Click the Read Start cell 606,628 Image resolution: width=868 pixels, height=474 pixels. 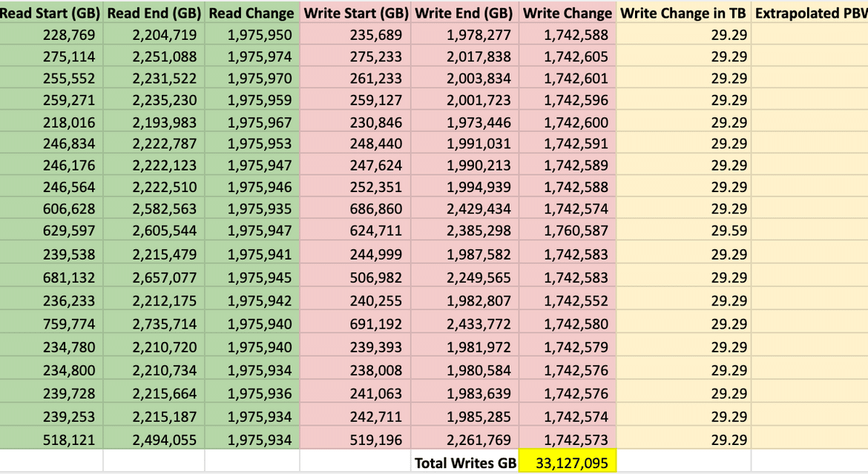51,208
